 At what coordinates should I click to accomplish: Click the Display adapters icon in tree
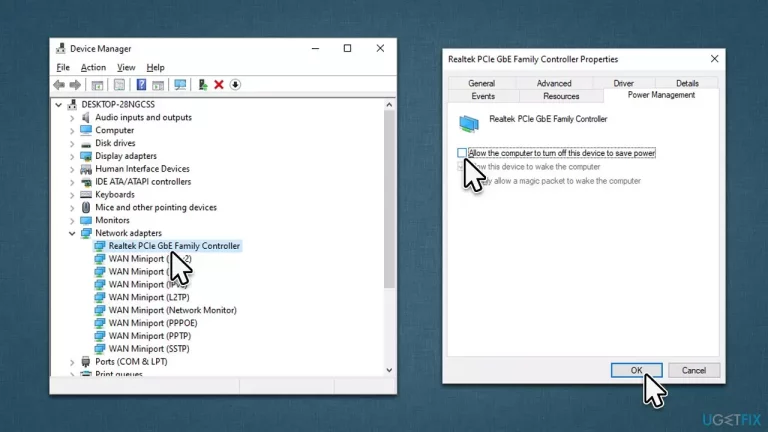pos(86,156)
